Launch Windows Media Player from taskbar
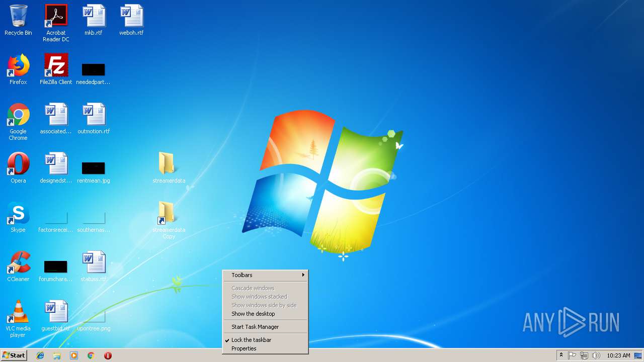This screenshot has width=644, height=362. coord(74,355)
